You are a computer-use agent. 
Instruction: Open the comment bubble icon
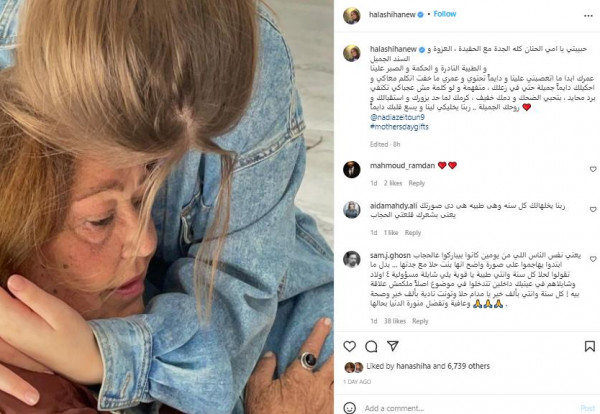click(x=371, y=346)
